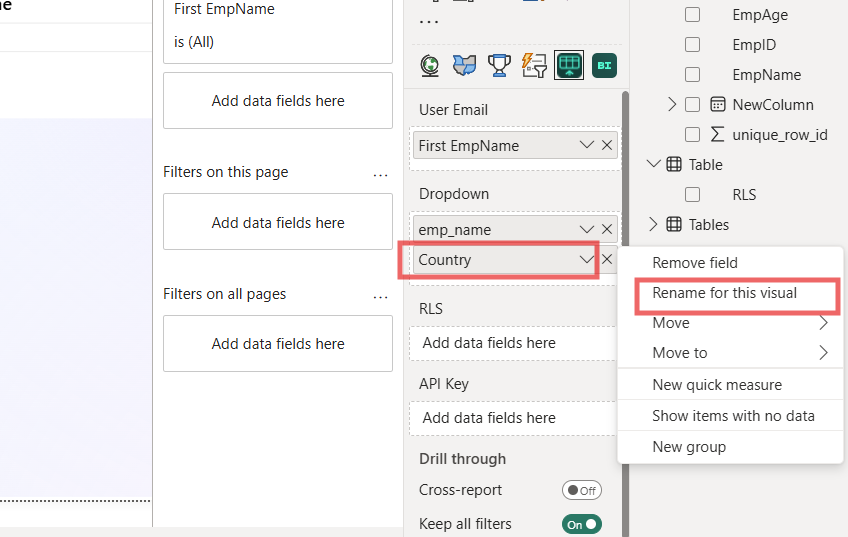This screenshot has width=848, height=537.
Task: Select the lightning funnel visual icon
Action: click(x=534, y=65)
